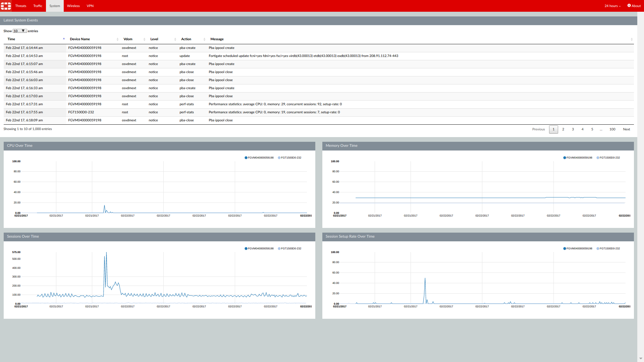Toggle FGT1500D0-232 legend in CPU chart
The height and width of the screenshot is (362, 644).
tap(289, 158)
